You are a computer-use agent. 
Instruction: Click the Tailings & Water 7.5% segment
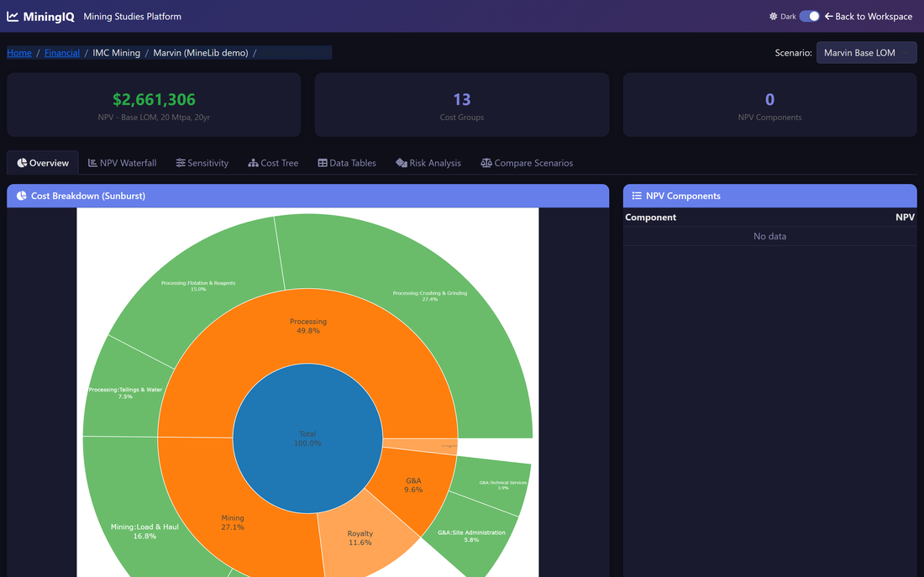(x=125, y=392)
